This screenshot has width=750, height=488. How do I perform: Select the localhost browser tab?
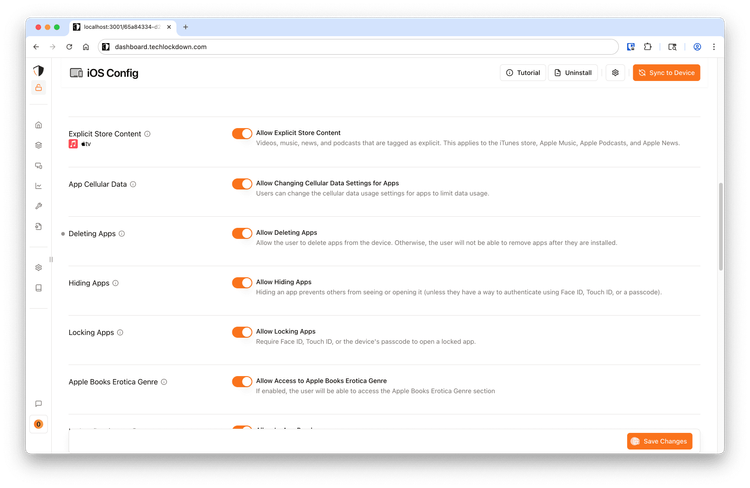120,27
